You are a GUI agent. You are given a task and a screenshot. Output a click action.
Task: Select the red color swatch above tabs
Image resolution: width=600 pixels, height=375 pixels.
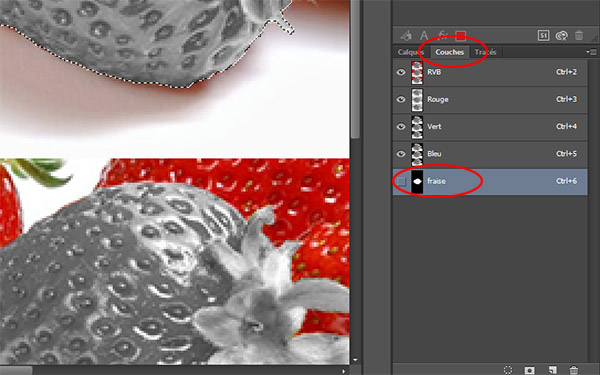tap(461, 36)
